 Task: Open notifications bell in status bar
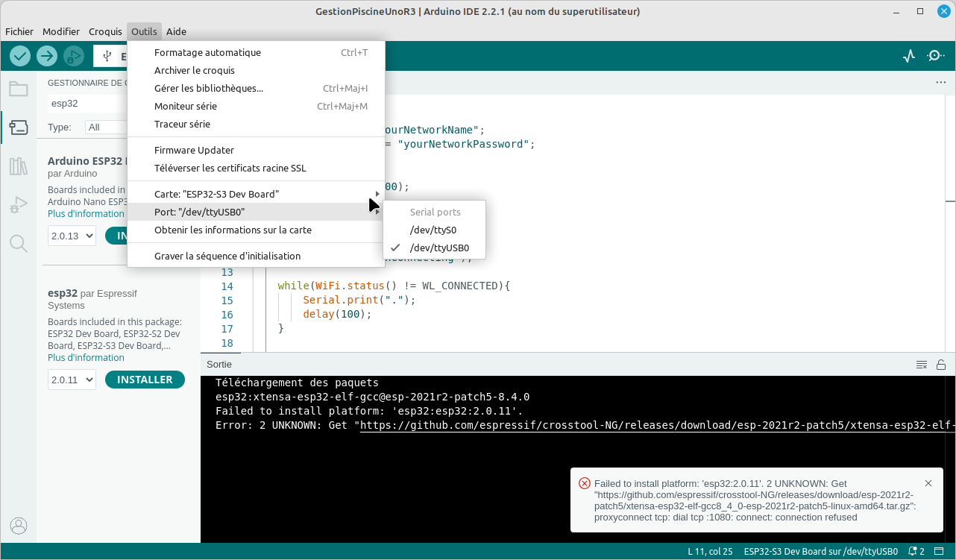(916, 552)
